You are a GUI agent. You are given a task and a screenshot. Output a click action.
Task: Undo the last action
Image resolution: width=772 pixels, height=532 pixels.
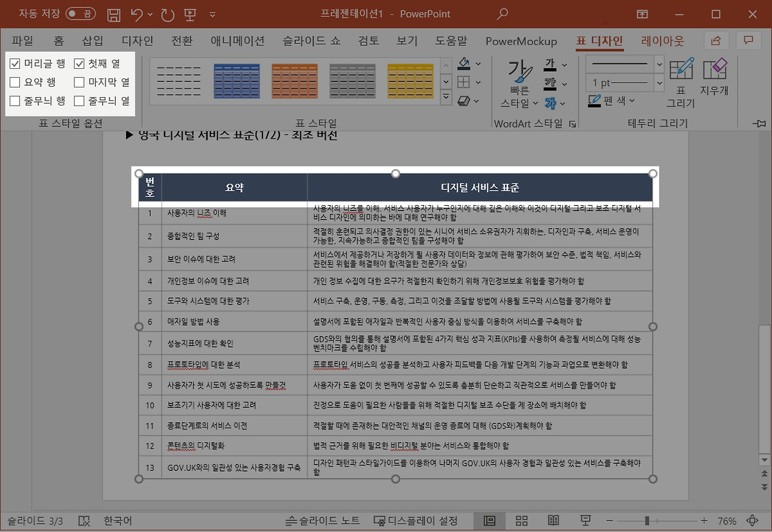(x=137, y=14)
